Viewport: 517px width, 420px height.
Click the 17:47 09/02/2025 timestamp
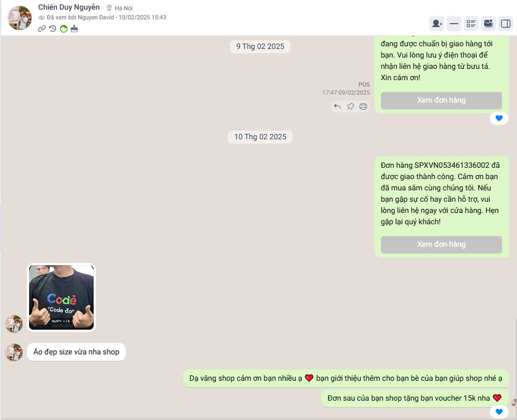click(x=346, y=92)
